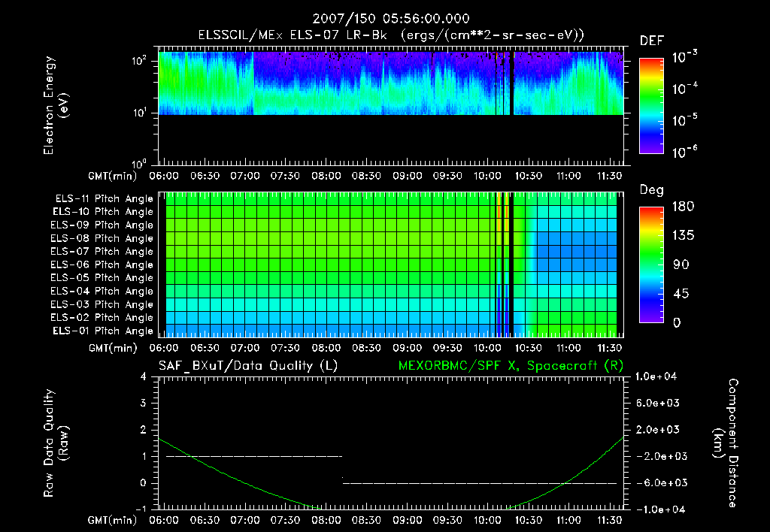Click 10:30 tick label under the pitch angle plot
Viewport: 770px width, 532px height.
pyautogui.click(x=529, y=348)
